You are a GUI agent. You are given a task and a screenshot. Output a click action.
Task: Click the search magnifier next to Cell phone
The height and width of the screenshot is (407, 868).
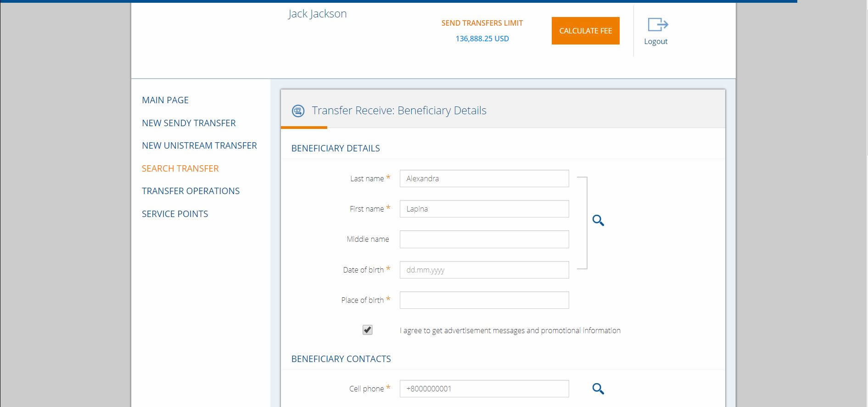[598, 389]
